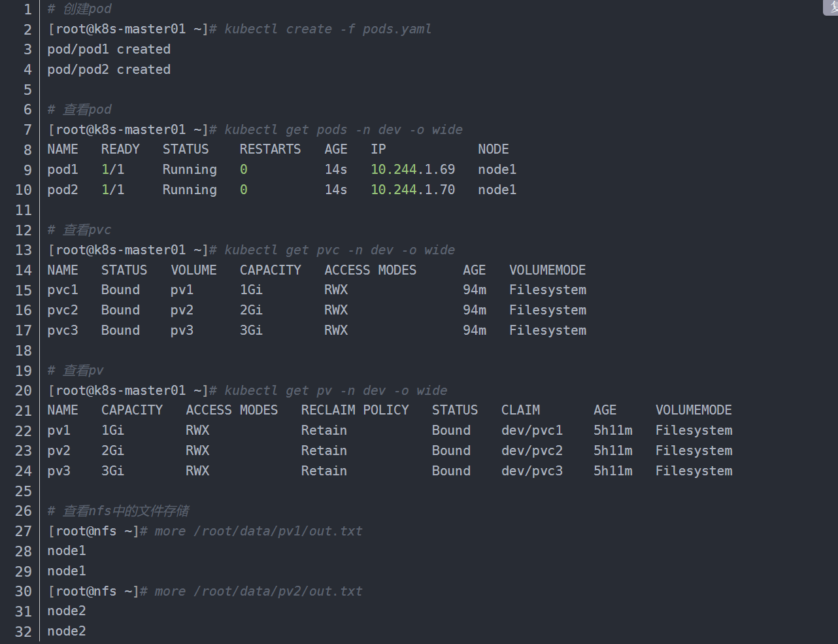Click the RECLAIM POLICY column header
The height and width of the screenshot is (644, 838).
tap(355, 411)
